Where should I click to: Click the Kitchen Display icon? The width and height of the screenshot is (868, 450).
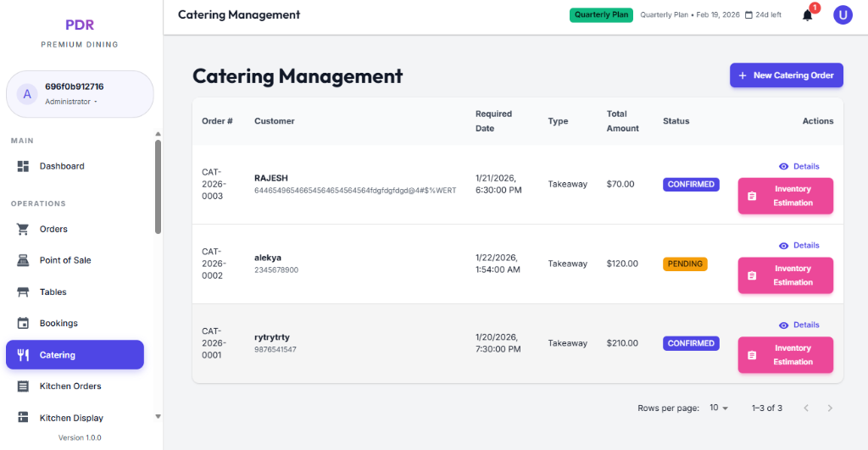click(24, 417)
